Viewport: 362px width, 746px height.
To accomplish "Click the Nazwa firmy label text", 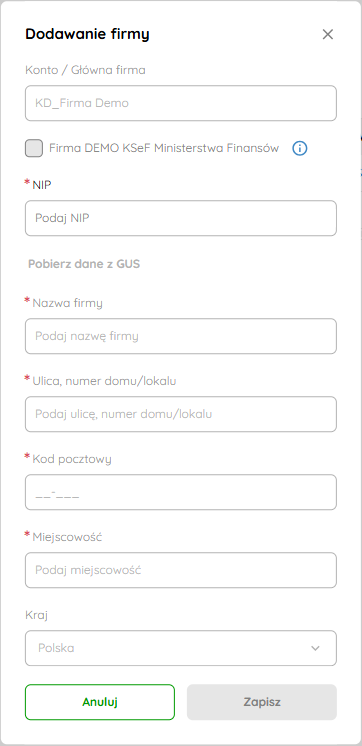I will pos(68,303).
